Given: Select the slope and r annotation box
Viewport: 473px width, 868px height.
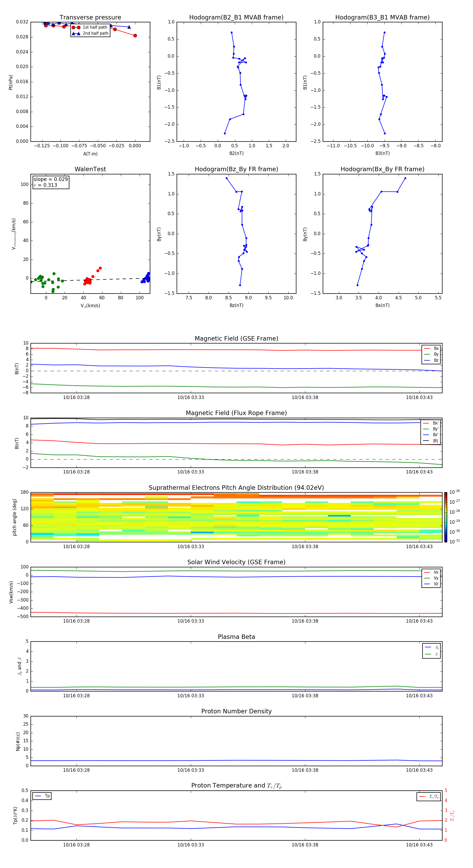Looking at the screenshot, I should [x=51, y=182].
